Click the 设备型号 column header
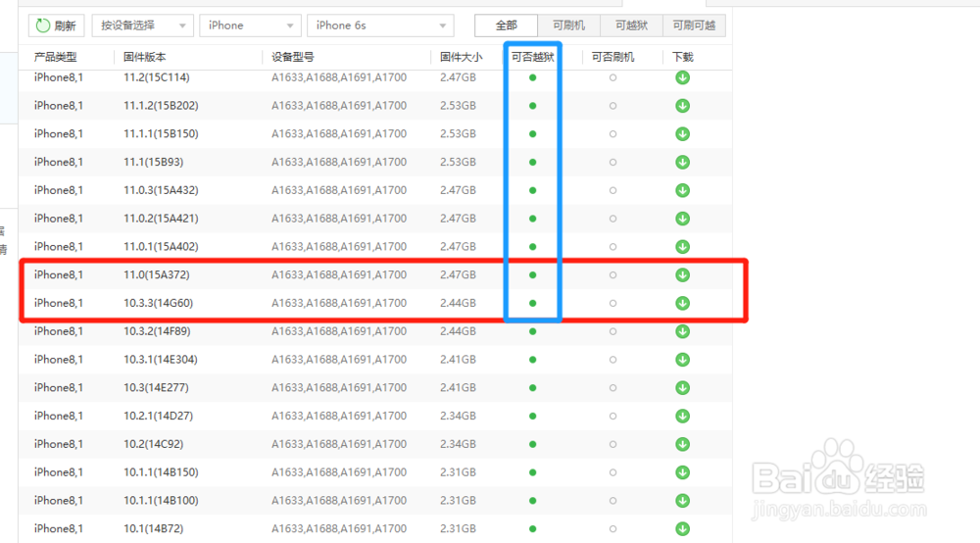Screen dimensions: 980x543 [292, 57]
